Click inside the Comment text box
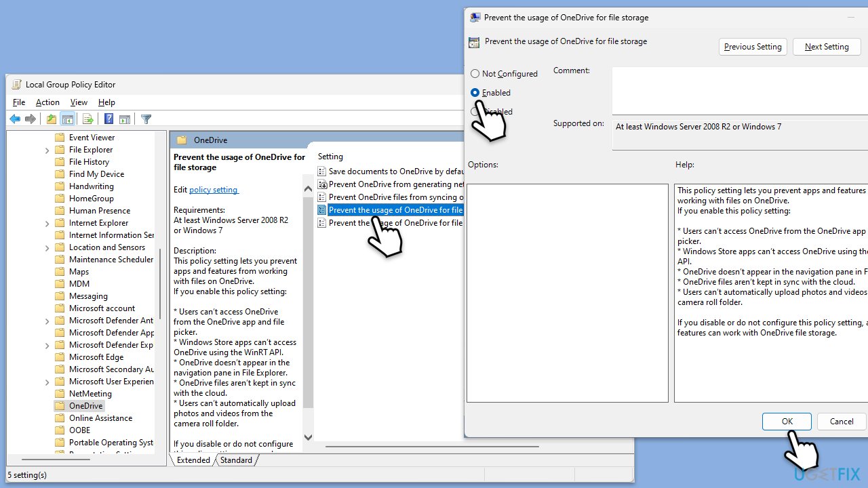Image resolution: width=868 pixels, height=488 pixels. point(740,91)
